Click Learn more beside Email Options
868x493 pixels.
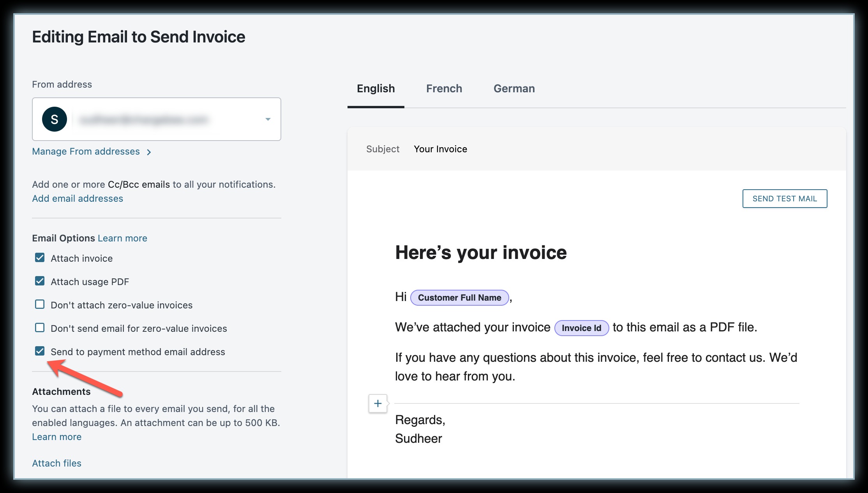[x=122, y=238]
